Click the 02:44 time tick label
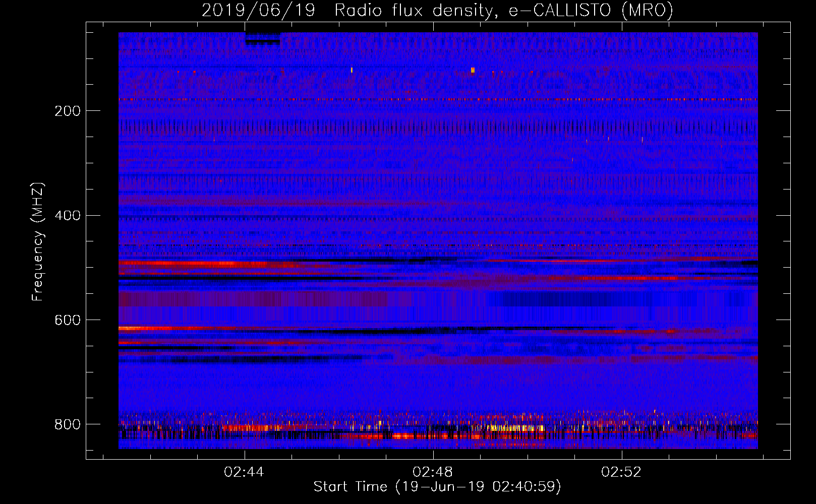816x504 pixels. coord(244,472)
